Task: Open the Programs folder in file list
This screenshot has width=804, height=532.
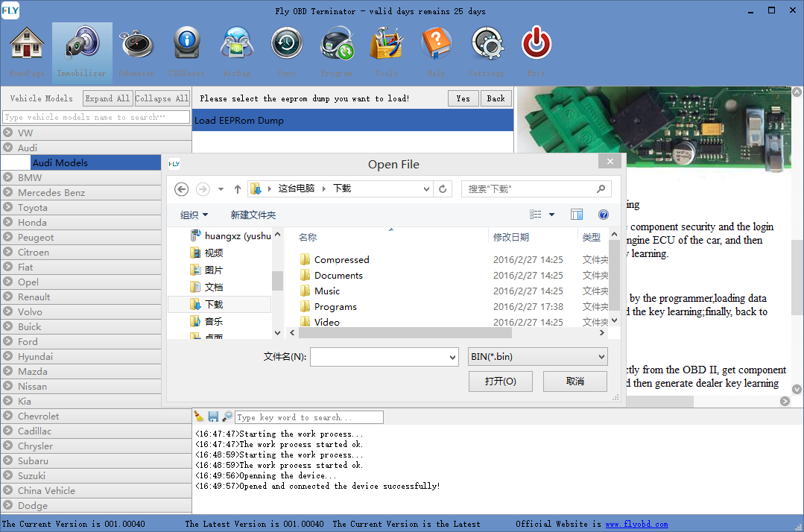Action: [335, 306]
